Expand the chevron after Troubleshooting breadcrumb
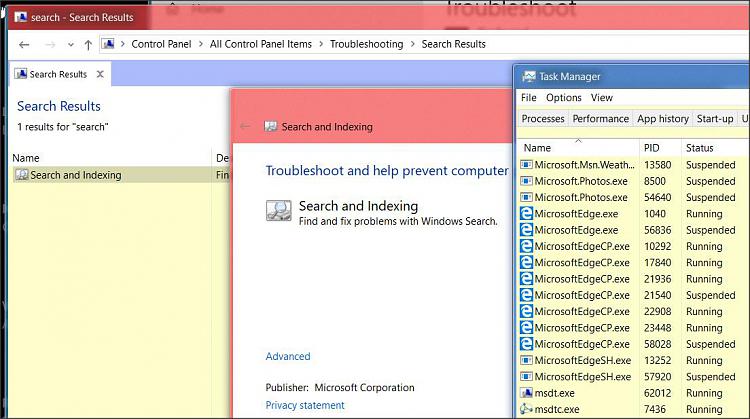Viewport: 750px width, 419px height. [x=412, y=44]
